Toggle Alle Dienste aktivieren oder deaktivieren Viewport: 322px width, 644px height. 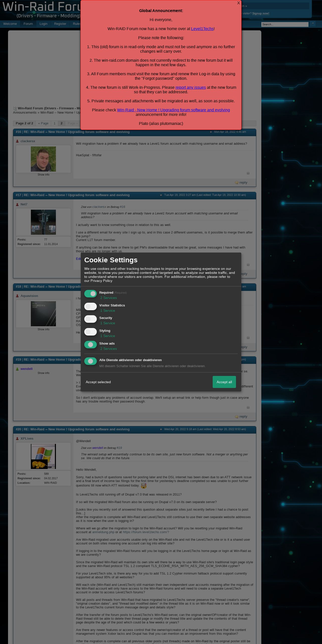[x=91, y=361]
